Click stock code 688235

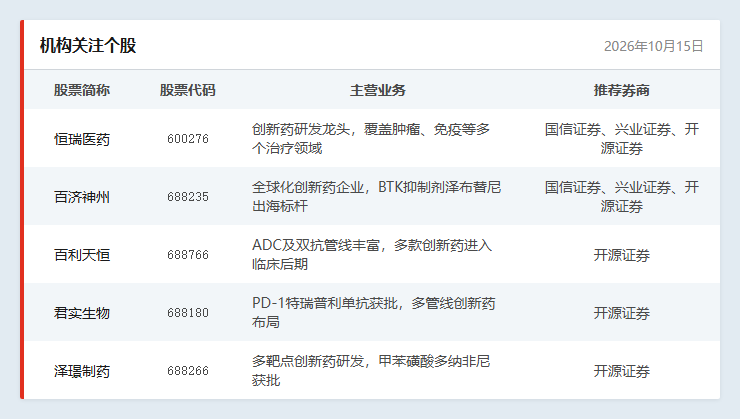tap(188, 197)
